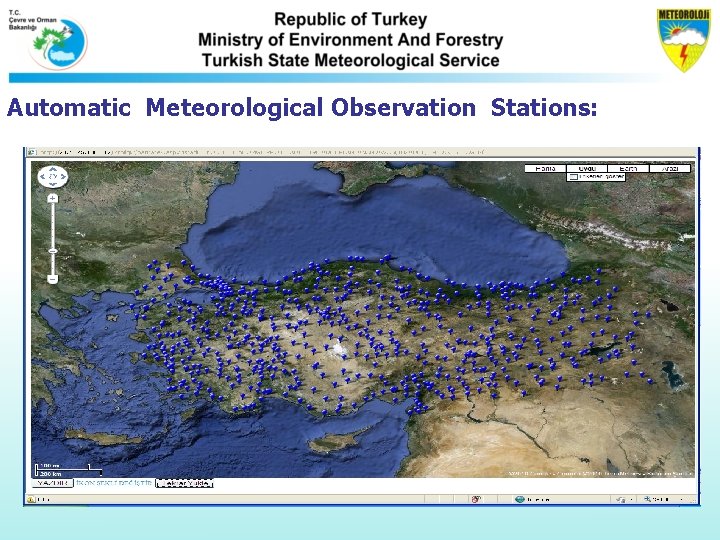Click the link text beside the YAZDIR button
Viewport: 720px width, 540px height.
click(113, 483)
